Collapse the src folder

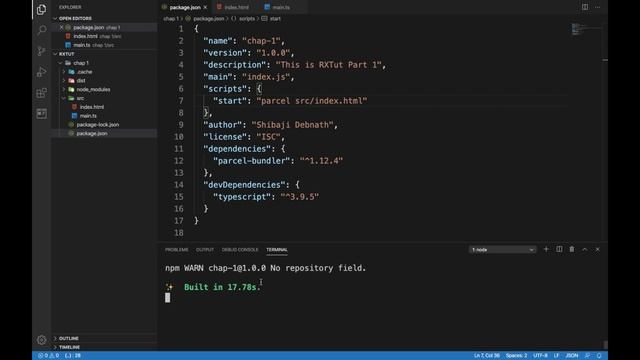80,98
